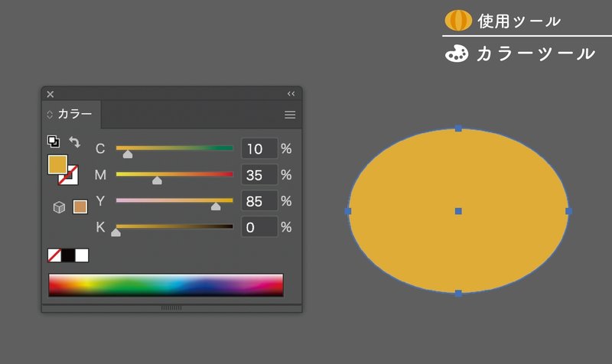Click the ellipse's left anchor handle
This screenshot has width=612, height=364.
(x=348, y=211)
